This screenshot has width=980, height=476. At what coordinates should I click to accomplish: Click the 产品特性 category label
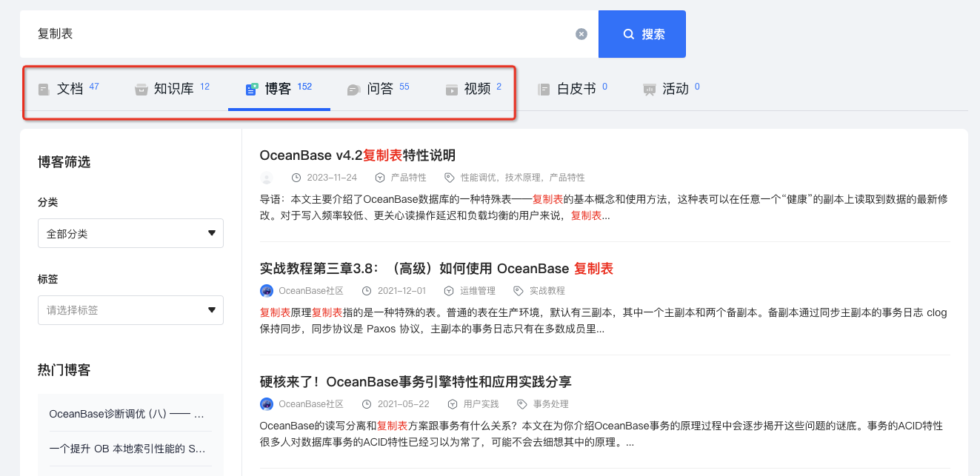409,178
